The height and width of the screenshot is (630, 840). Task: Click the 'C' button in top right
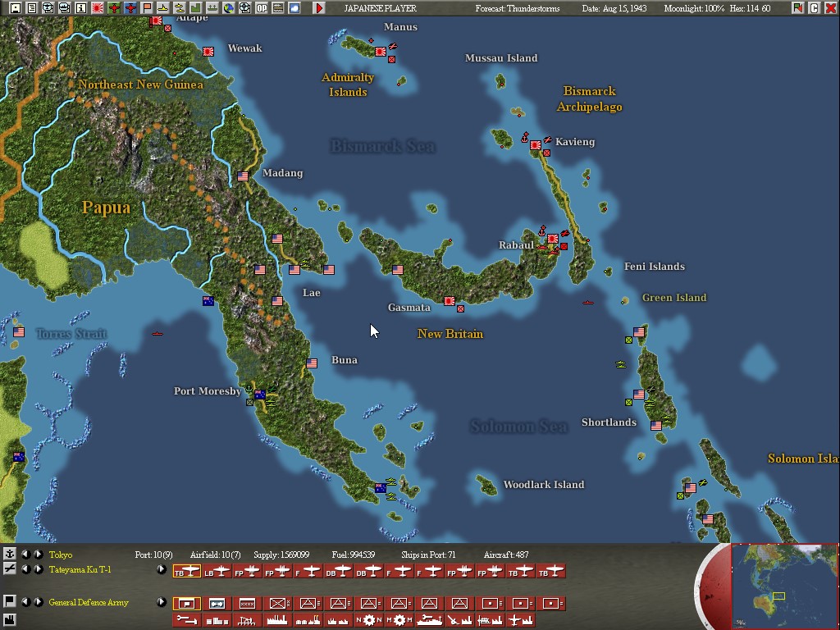pyautogui.click(x=815, y=8)
